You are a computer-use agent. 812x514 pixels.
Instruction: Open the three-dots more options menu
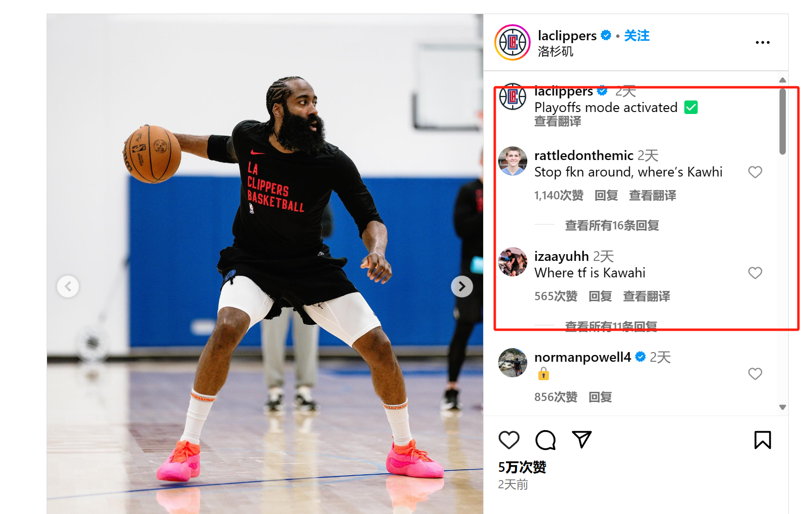point(763,43)
